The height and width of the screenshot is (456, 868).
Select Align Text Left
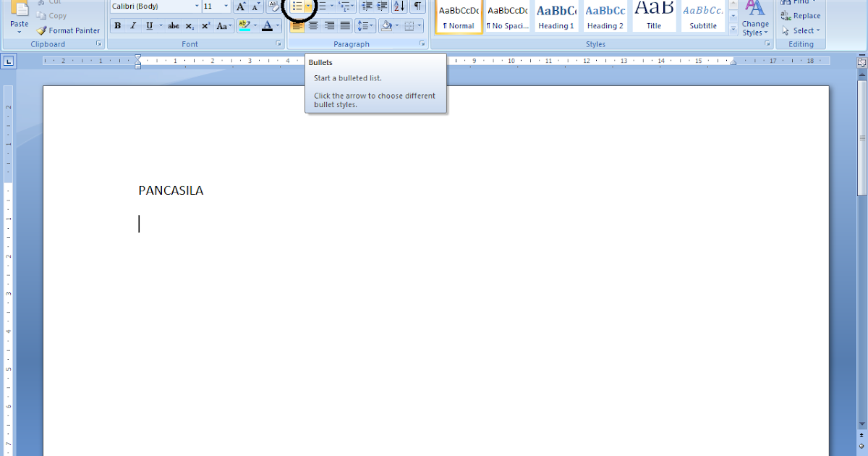point(297,26)
